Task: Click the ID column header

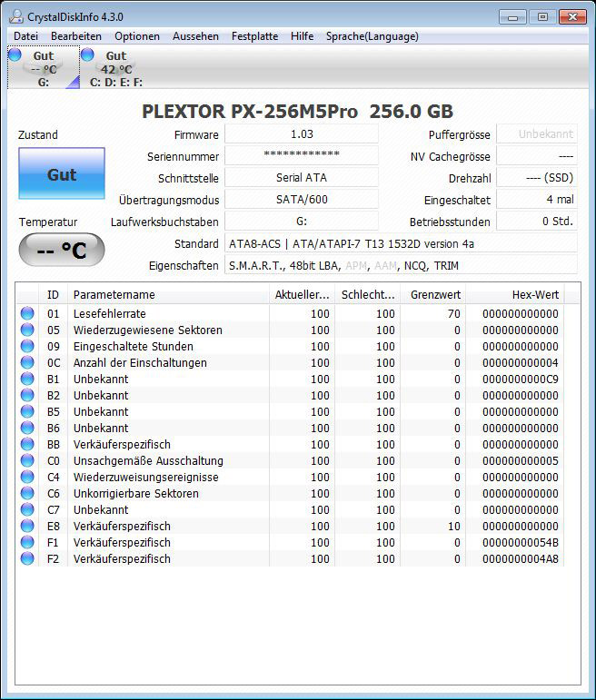Action: [54, 295]
